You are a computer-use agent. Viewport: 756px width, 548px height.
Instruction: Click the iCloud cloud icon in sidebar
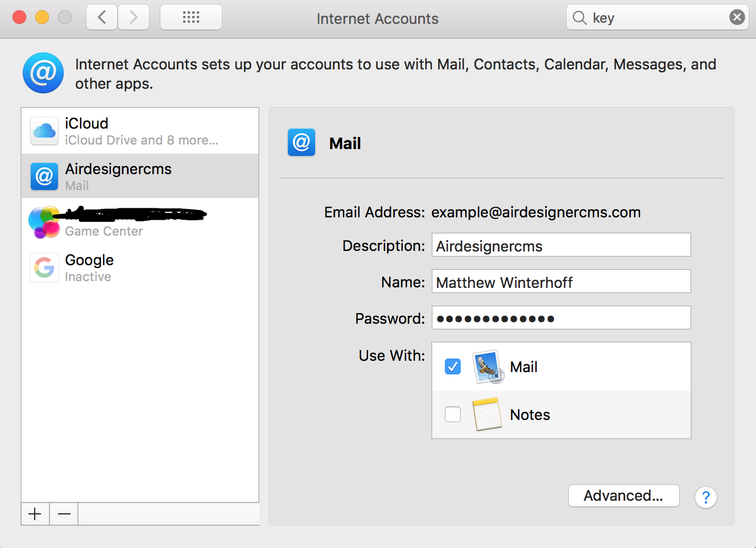pyautogui.click(x=44, y=131)
